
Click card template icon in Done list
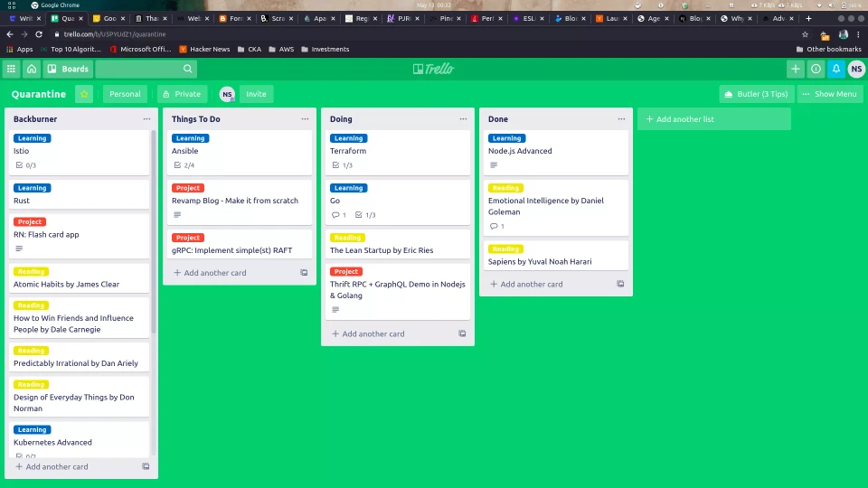tap(620, 284)
